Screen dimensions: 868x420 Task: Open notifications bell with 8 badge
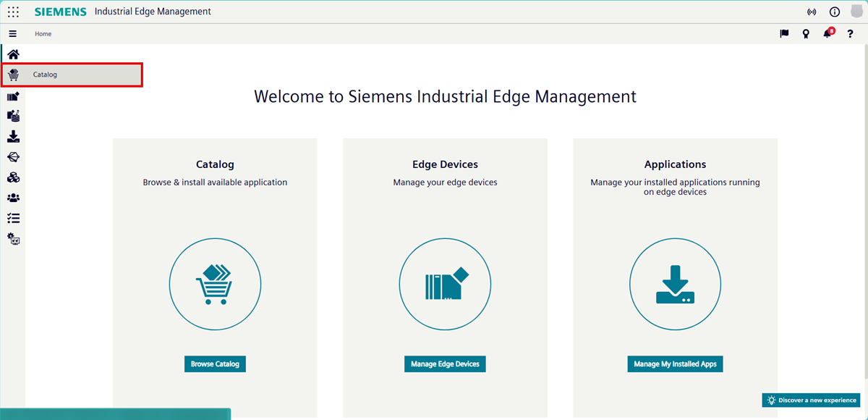click(x=827, y=34)
